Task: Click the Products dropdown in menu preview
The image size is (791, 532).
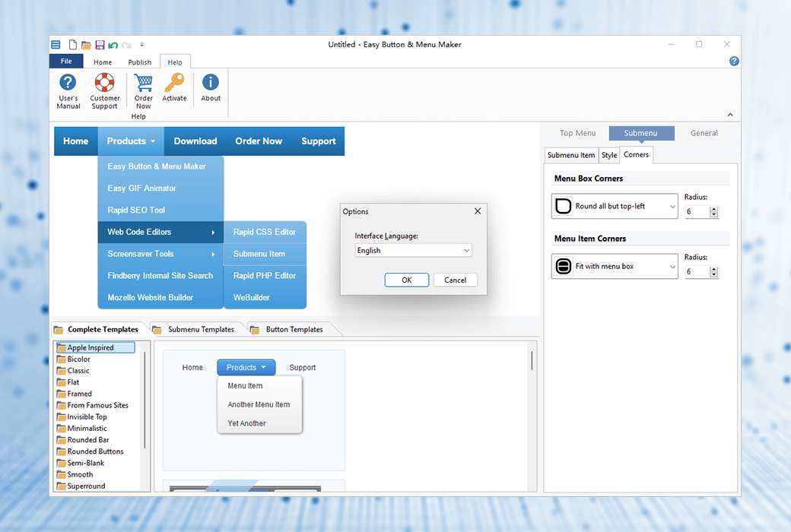Action: [131, 141]
